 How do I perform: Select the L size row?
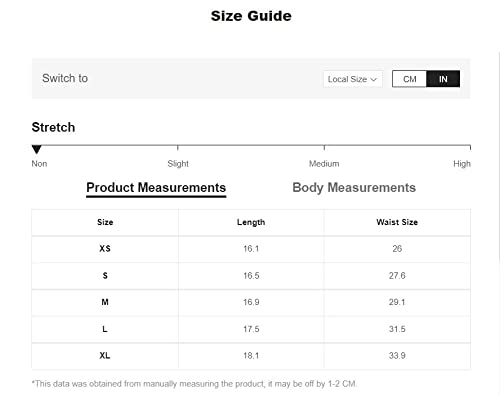point(251,329)
